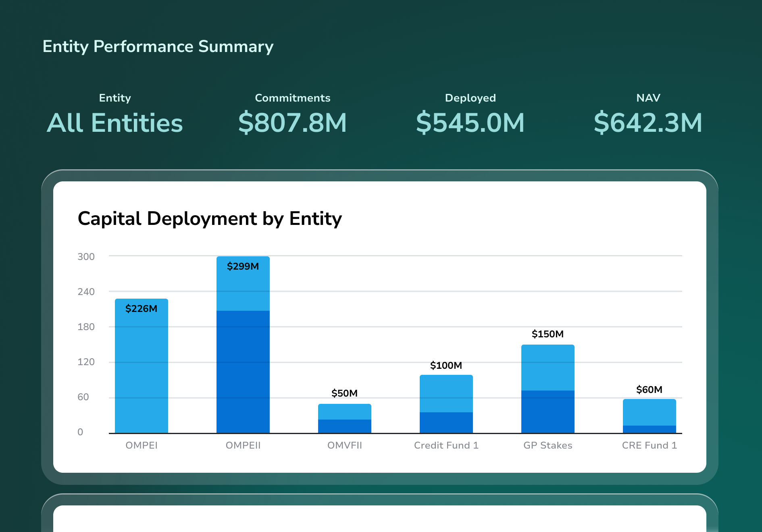Click the Commitments $807.8M figure

pyautogui.click(x=293, y=123)
